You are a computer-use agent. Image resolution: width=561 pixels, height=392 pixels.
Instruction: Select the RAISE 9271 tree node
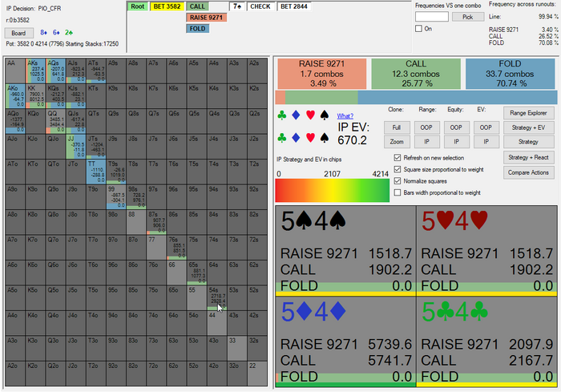pos(207,18)
